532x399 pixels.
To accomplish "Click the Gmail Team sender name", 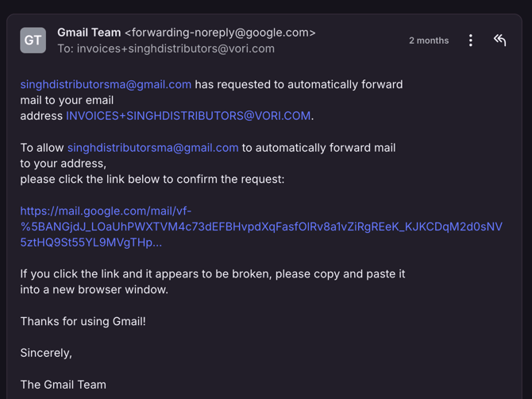I will [89, 33].
